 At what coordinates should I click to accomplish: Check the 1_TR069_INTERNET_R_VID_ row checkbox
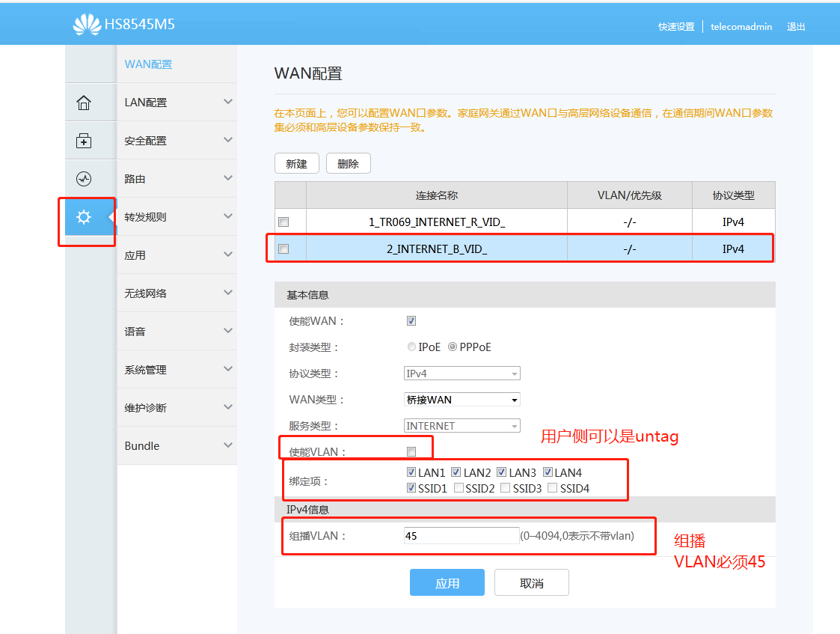pos(283,222)
